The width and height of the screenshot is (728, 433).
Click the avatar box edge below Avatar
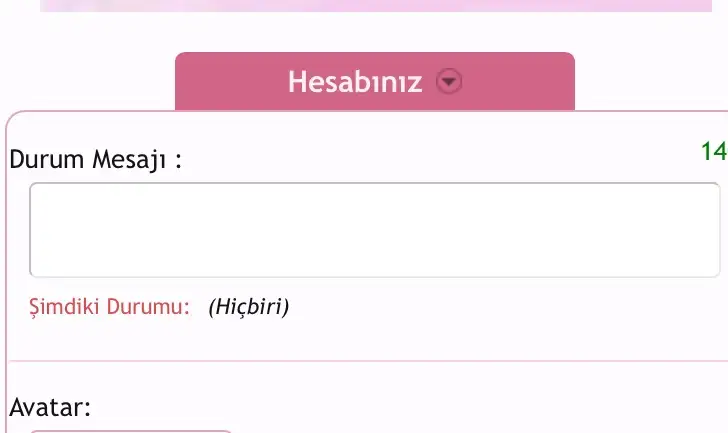coord(131,431)
